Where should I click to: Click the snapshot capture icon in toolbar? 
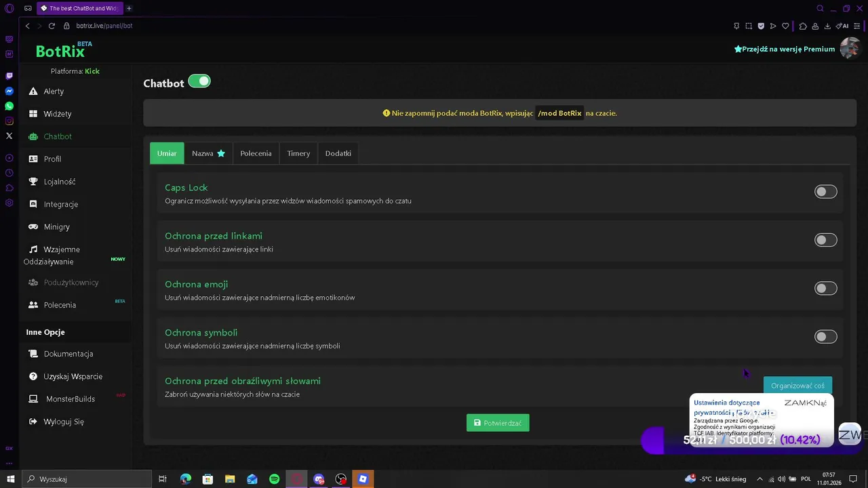coord(749,26)
